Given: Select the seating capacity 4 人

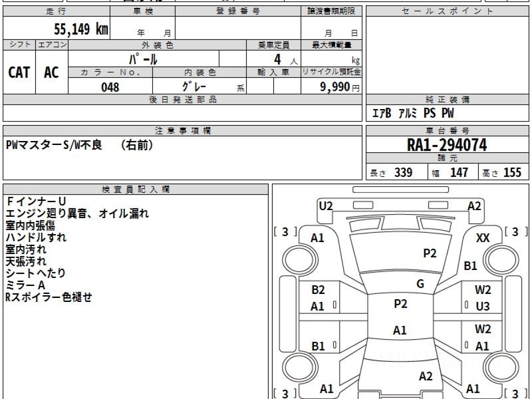Looking at the screenshot, I should tap(286, 59).
